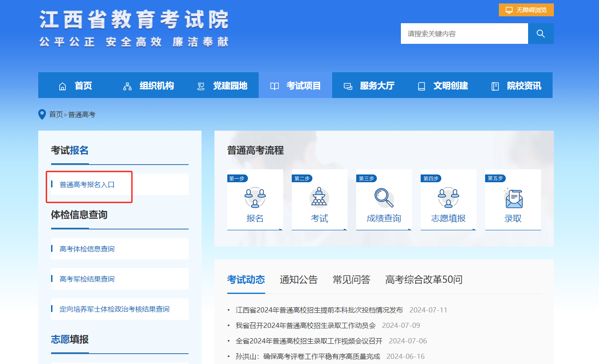The height and width of the screenshot is (364, 599).
Task: Click the open-book icon beside 考试项目
Action: pos(275,86)
